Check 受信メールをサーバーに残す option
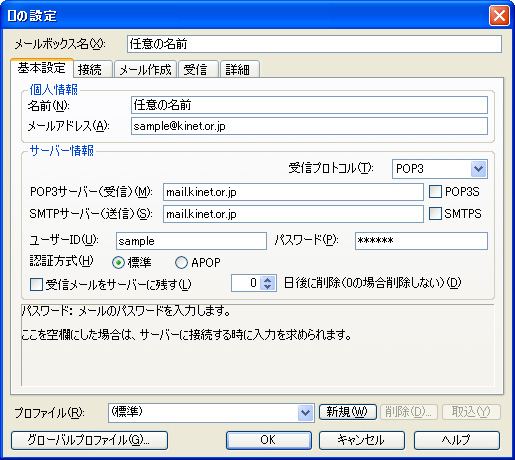This screenshot has height=460, width=515. [x=36, y=285]
